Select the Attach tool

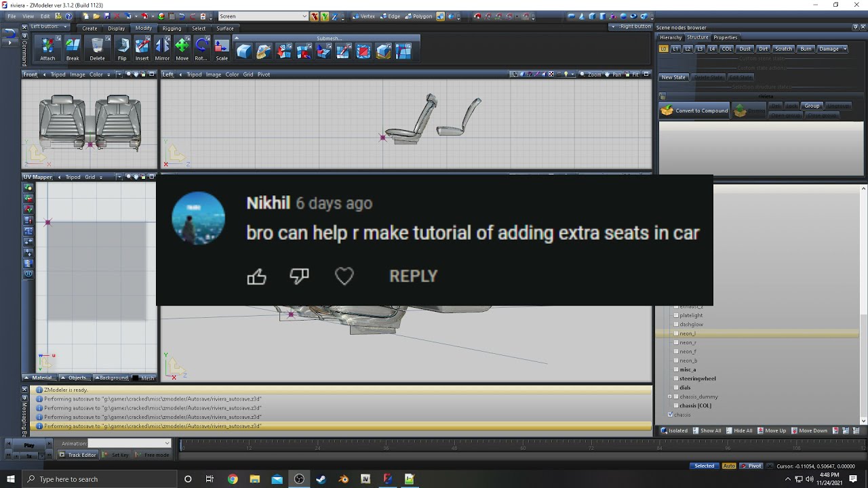click(x=47, y=49)
